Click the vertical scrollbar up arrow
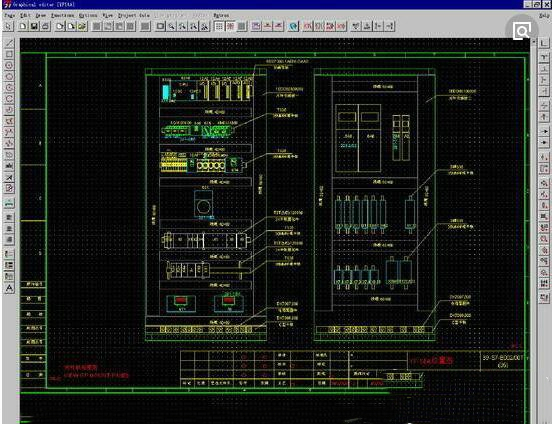This screenshot has height=424, width=552. pyautogui.click(x=534, y=42)
